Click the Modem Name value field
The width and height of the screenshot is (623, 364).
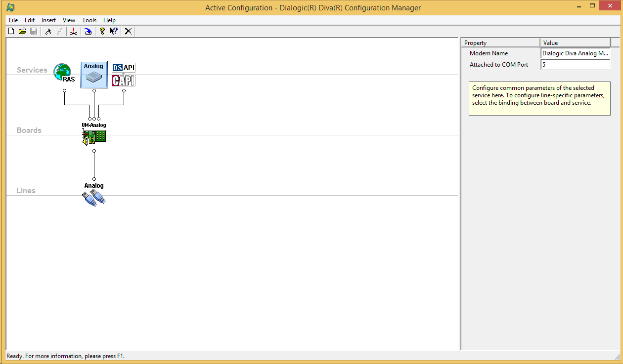(575, 53)
